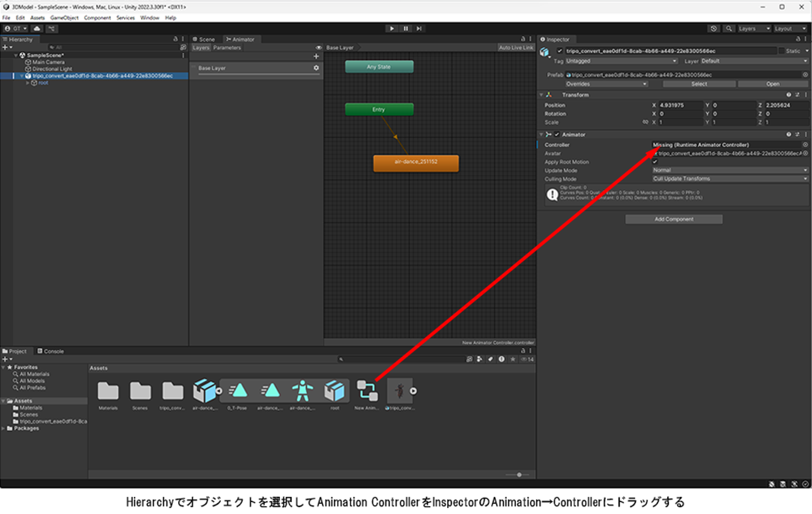The height and width of the screenshot is (514, 812).
Task: Expand the root object in Hierarchy
Action: click(x=28, y=83)
